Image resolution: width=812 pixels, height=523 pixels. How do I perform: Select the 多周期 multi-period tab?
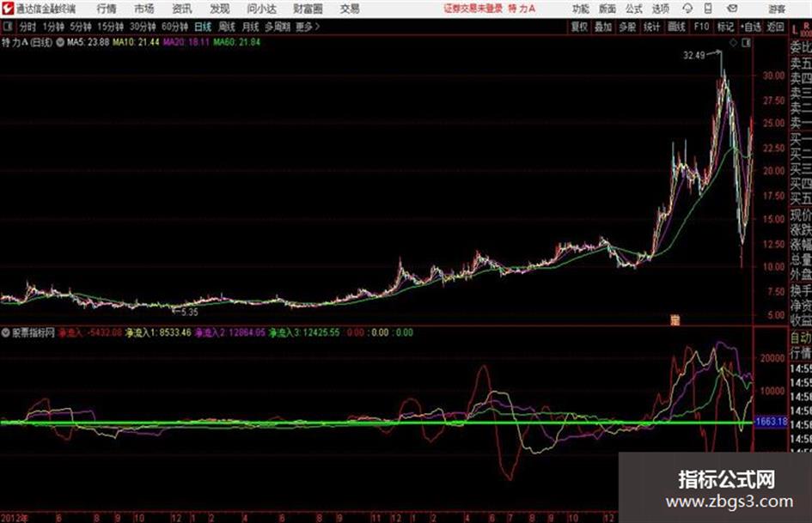pyautogui.click(x=278, y=27)
